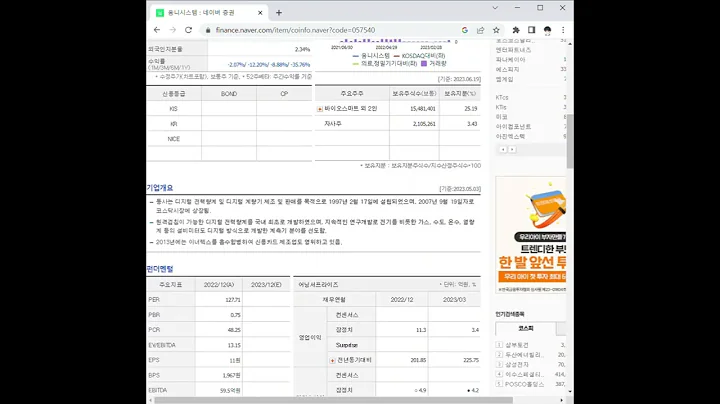Screen dimensions: 720x404
Task: Click the browser forward arrow
Action: pos(173,30)
